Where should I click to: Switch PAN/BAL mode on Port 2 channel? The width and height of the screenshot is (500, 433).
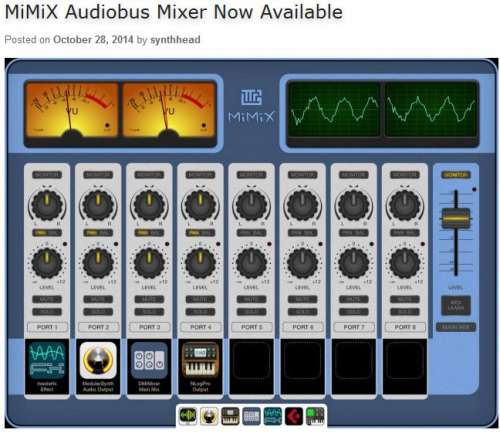98,233
